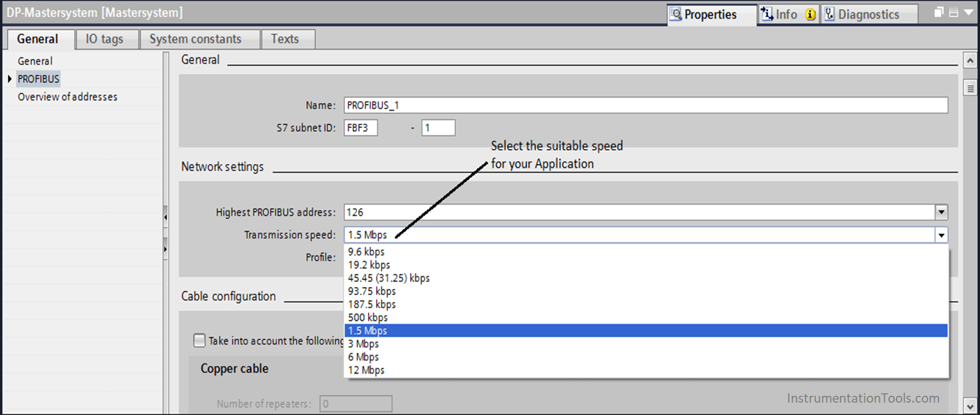The height and width of the screenshot is (415, 980).
Task: Open the Properties tab
Action: pyautogui.click(x=711, y=14)
